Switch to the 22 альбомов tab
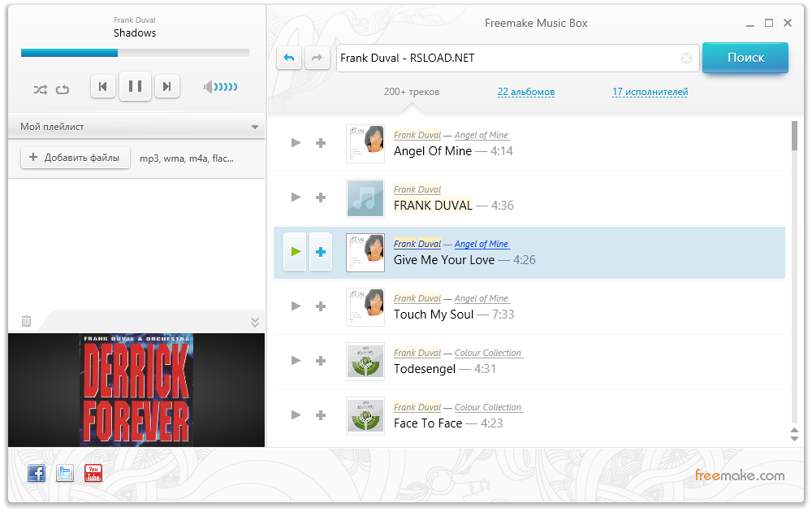 click(526, 92)
